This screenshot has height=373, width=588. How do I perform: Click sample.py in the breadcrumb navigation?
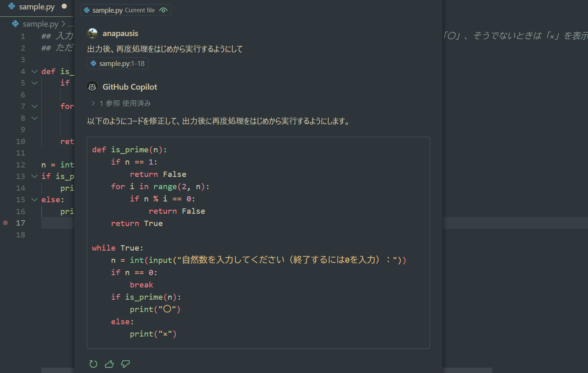39,24
